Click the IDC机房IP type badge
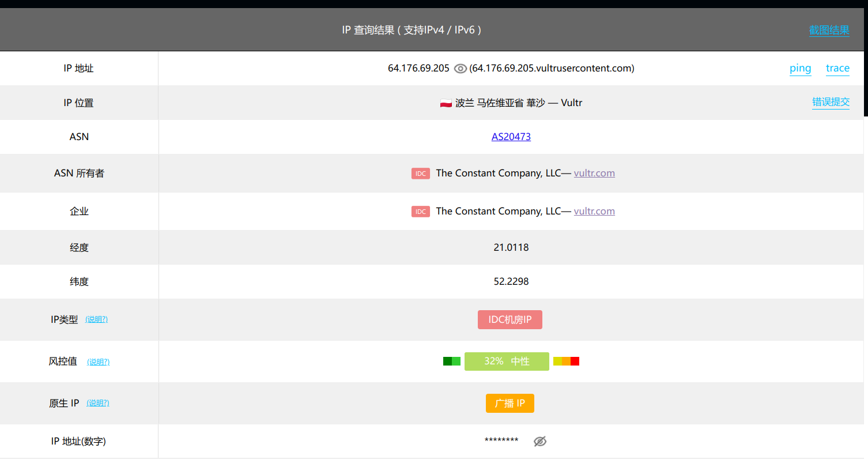The width and height of the screenshot is (868, 467). click(x=510, y=320)
